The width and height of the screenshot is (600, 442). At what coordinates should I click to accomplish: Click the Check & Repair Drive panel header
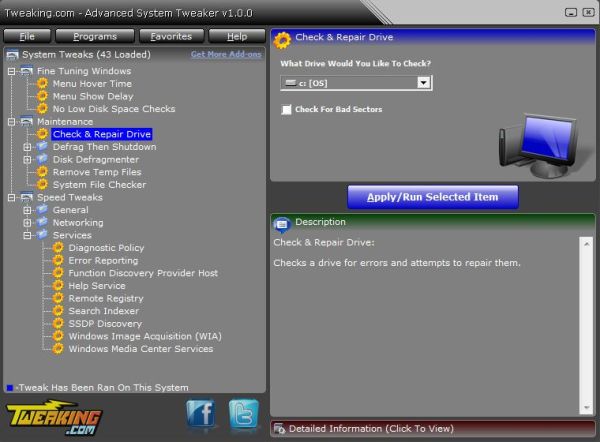click(x=433, y=37)
